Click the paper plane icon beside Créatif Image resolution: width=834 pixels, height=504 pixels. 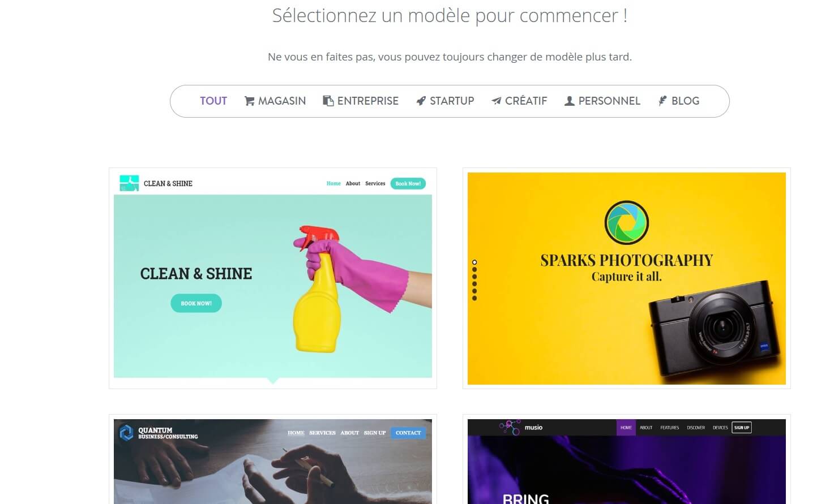click(496, 101)
